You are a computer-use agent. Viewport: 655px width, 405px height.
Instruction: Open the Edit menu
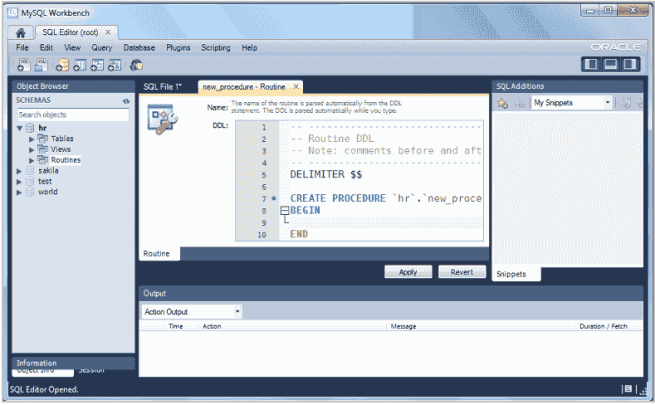[46, 48]
